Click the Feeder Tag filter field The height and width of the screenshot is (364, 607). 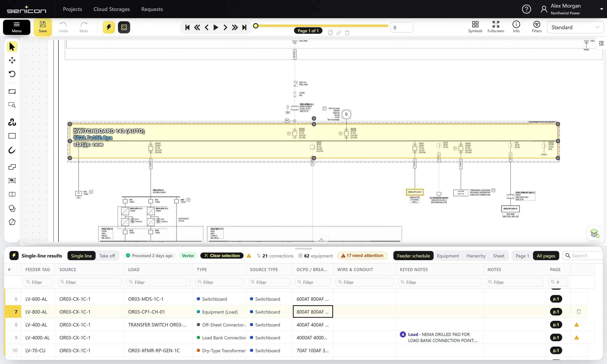[38, 282]
